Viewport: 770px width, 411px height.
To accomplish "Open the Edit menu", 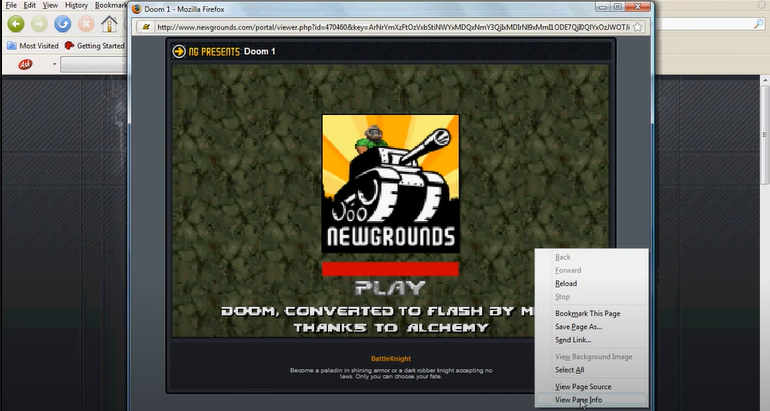I will point(29,5).
